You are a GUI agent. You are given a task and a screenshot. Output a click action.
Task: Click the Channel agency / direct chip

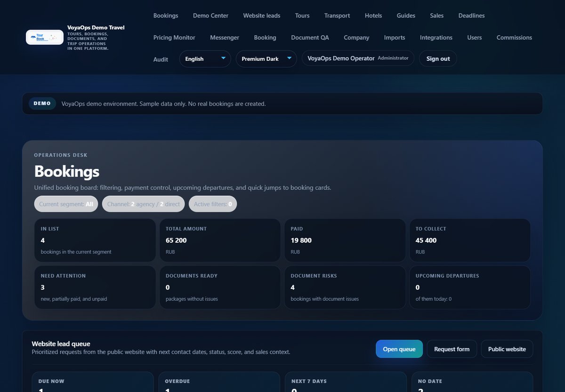[144, 204]
